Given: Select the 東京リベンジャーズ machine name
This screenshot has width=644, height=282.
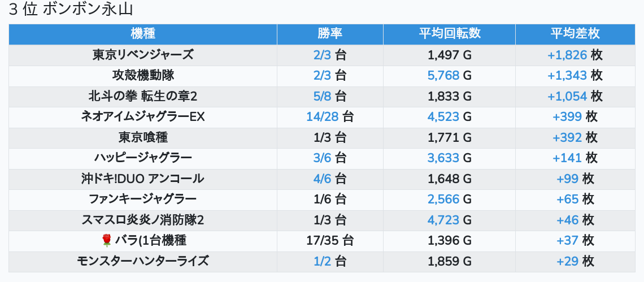Looking at the screenshot, I should pyautogui.click(x=143, y=55).
